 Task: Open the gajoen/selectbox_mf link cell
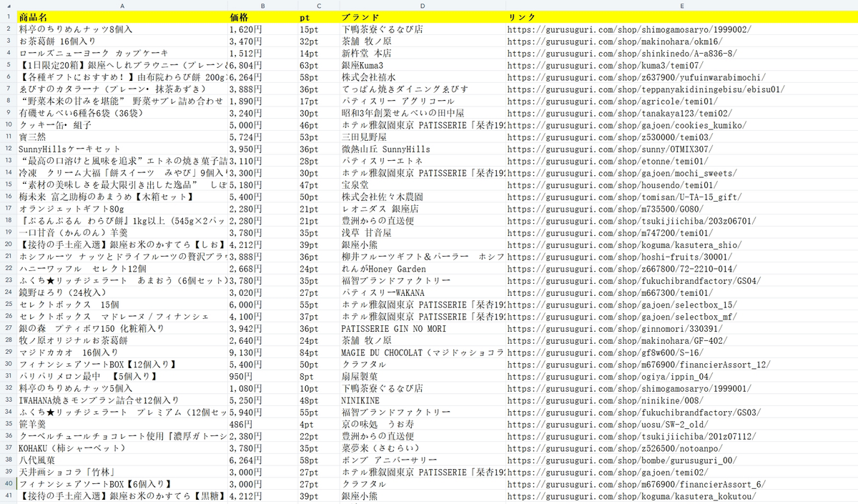coord(682,316)
